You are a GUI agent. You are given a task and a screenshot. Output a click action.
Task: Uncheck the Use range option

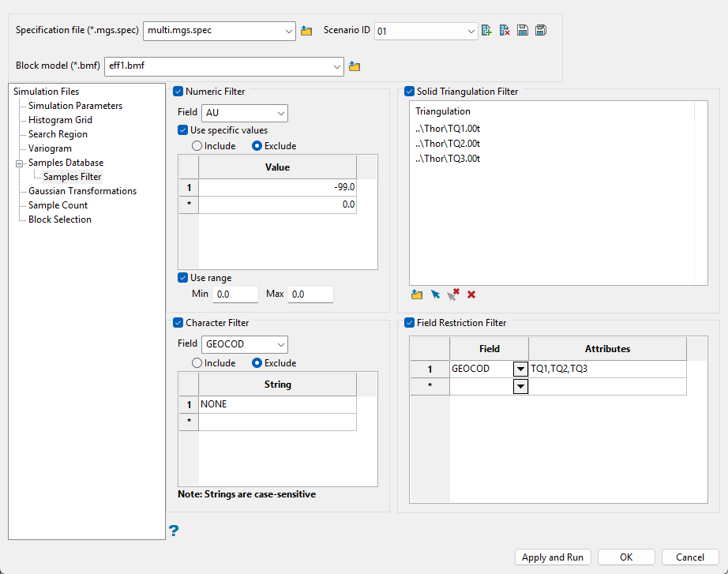coord(183,278)
